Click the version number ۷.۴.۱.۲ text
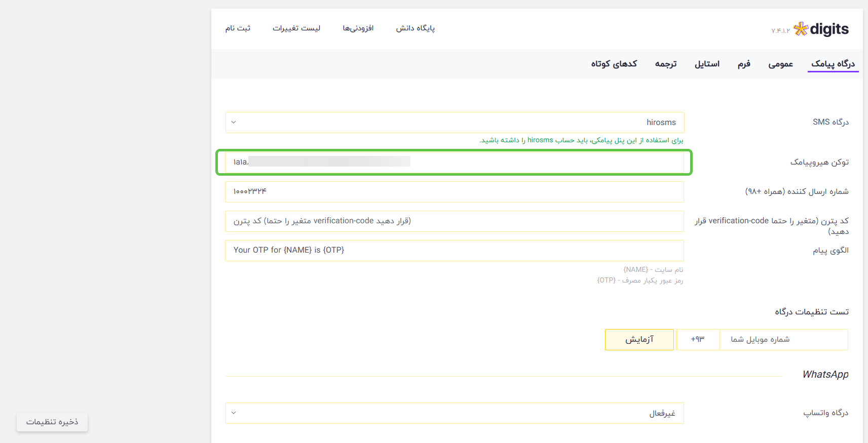Image resolution: width=868 pixels, height=443 pixels. coord(780,31)
